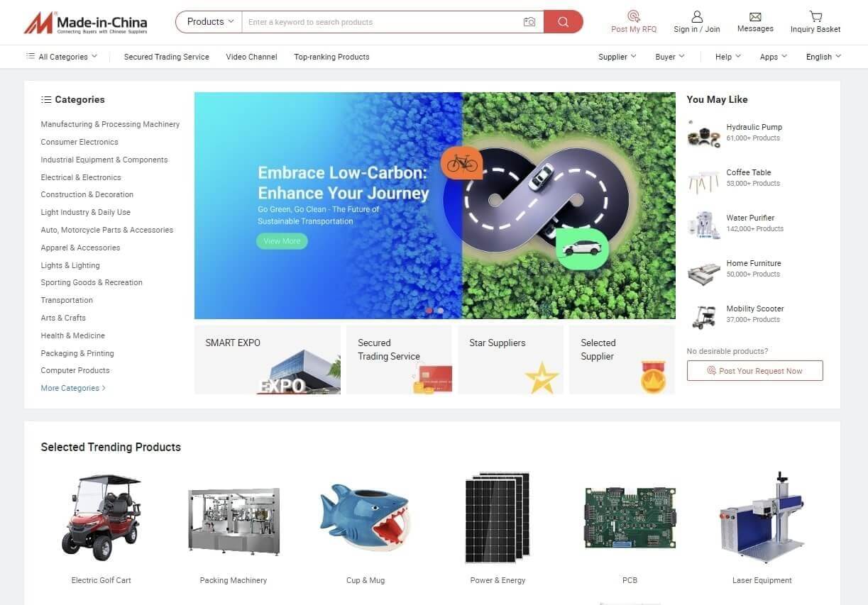This screenshot has height=605, width=868.
Task: Expand the Supplier menu dropdown
Action: (x=617, y=57)
